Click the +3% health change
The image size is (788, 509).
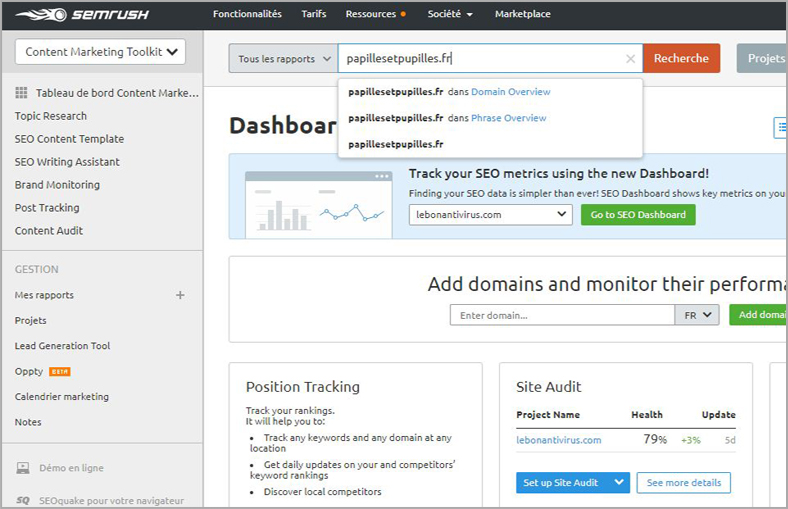(691, 440)
